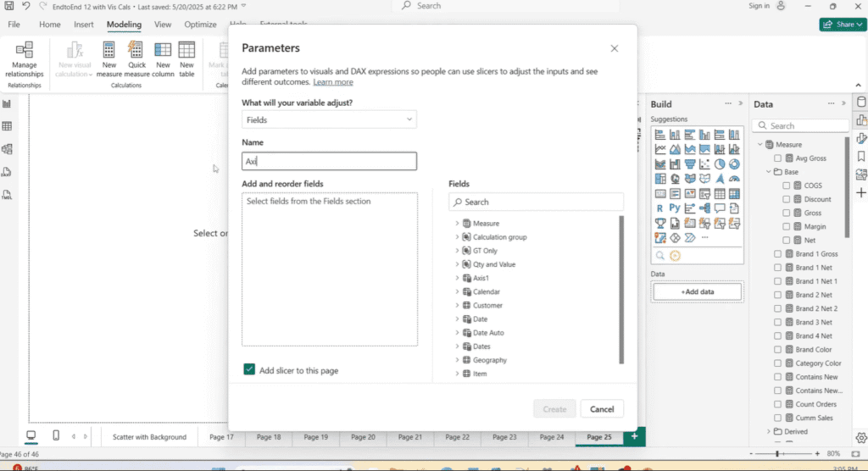Screen dimensions: 868x471
Task: Uncheck Add slicer to this page
Action: [249, 369]
